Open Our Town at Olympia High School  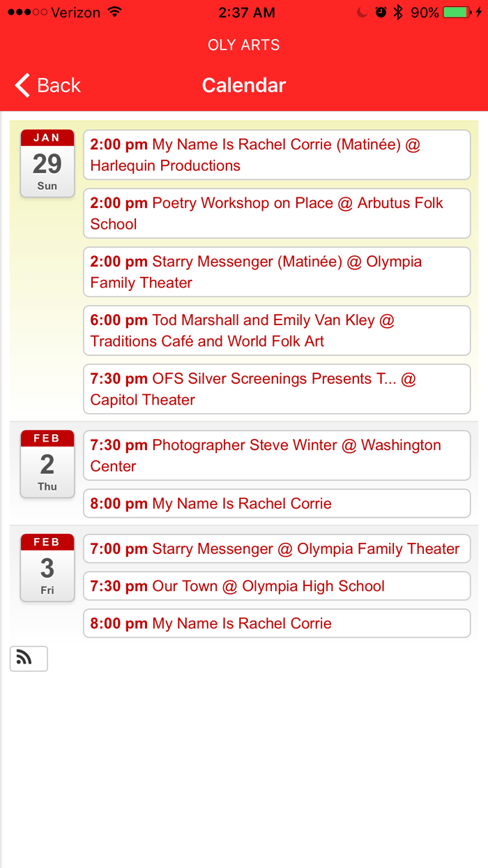277,586
